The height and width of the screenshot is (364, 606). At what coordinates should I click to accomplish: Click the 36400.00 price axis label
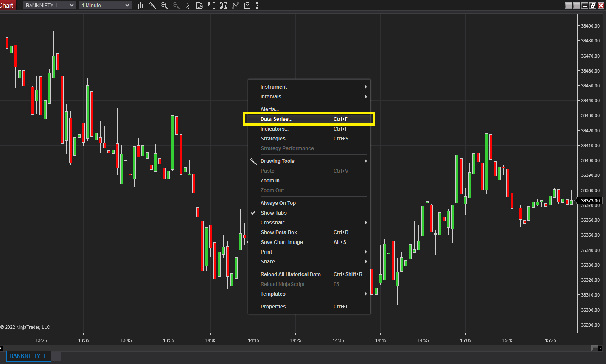(x=590, y=160)
